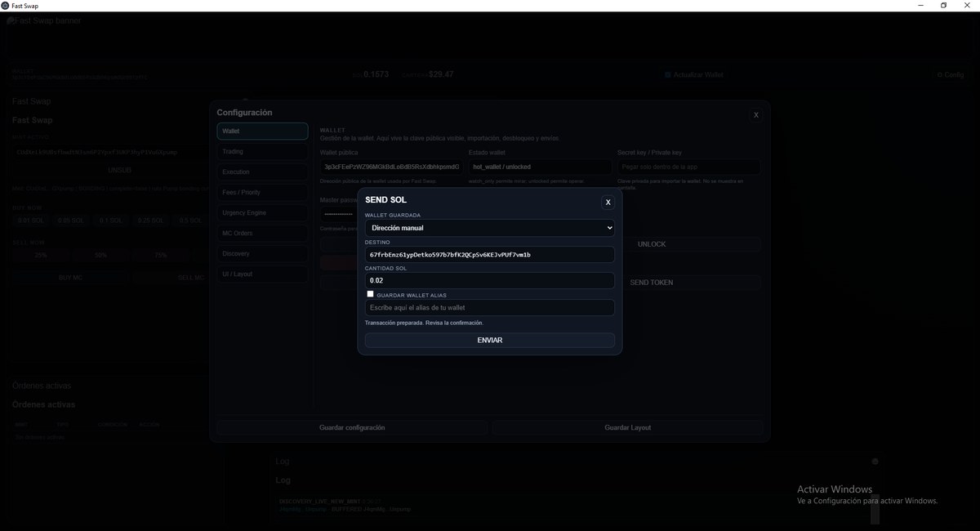Edit the Destino address field

[489, 255]
